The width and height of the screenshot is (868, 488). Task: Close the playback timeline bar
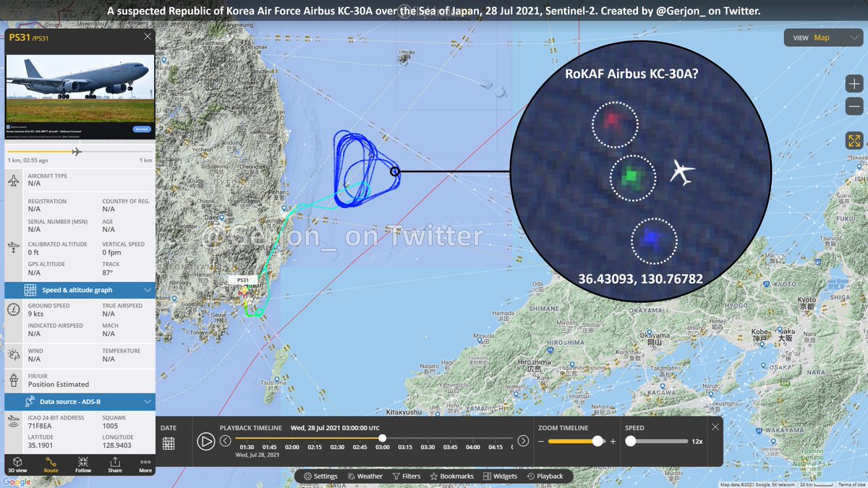(715, 427)
